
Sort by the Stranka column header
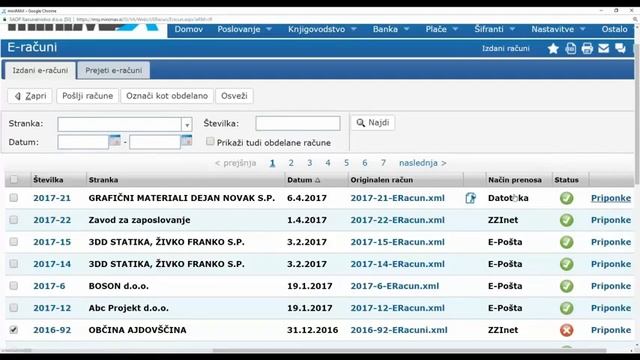[103, 180]
